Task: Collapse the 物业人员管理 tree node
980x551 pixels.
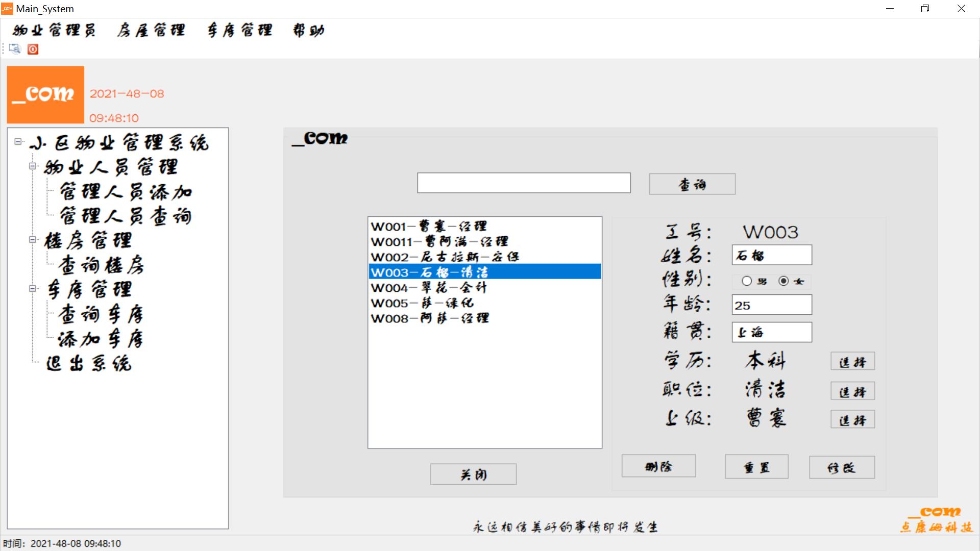Action: click(x=33, y=166)
